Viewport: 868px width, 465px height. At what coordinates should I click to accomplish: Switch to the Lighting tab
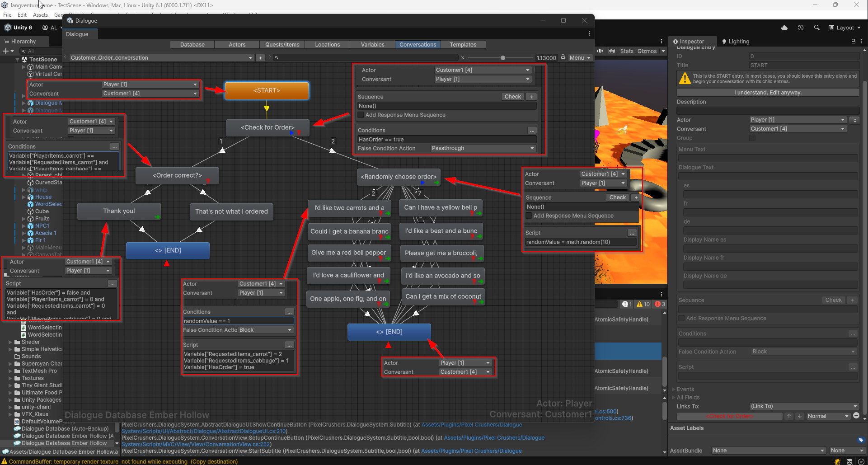(x=736, y=41)
